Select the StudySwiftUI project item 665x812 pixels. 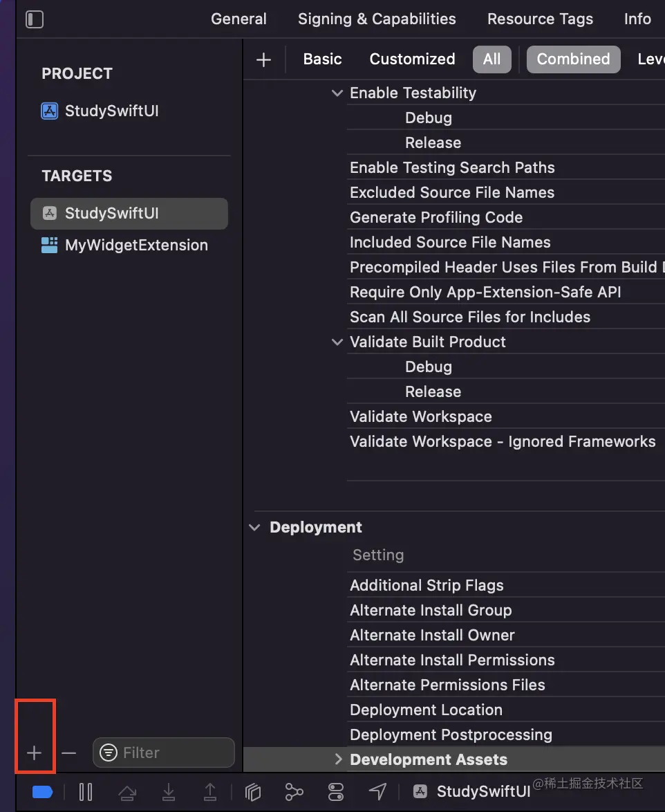point(100,111)
